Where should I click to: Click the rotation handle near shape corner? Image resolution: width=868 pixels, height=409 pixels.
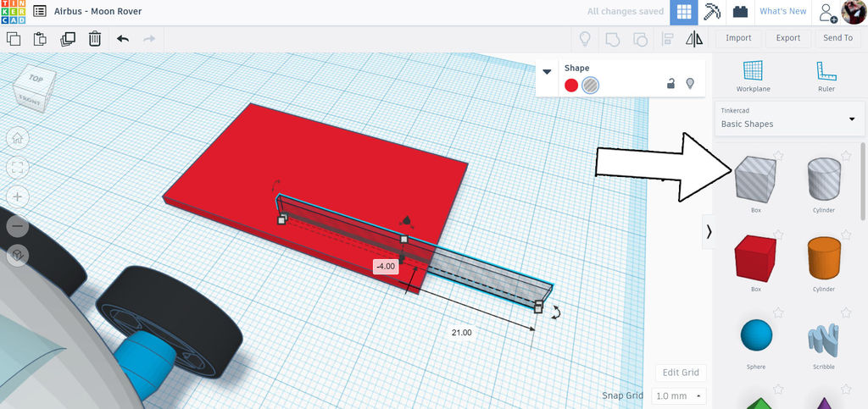(x=556, y=312)
